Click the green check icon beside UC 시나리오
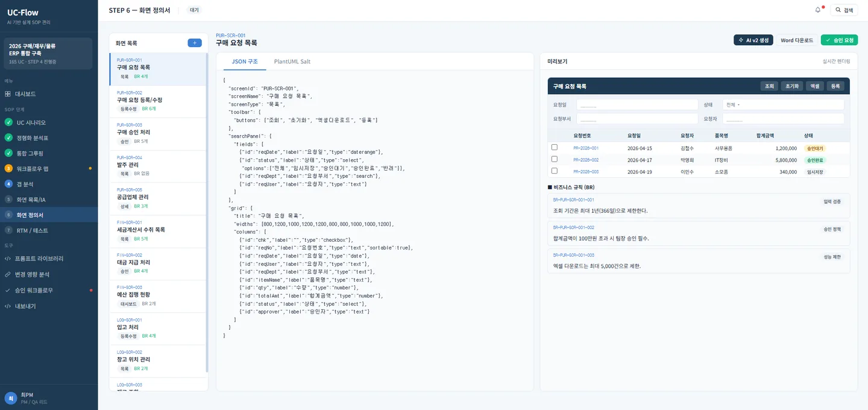868x410 pixels. 8,122
